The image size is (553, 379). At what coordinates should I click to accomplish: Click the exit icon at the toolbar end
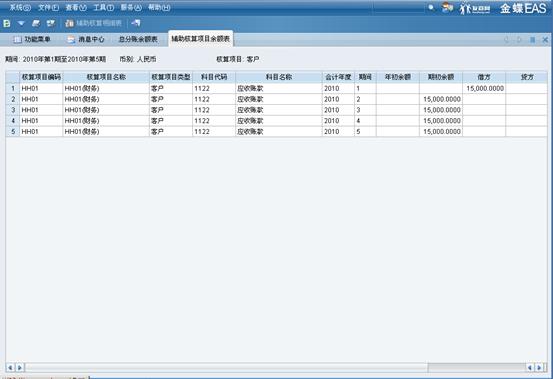(x=136, y=23)
